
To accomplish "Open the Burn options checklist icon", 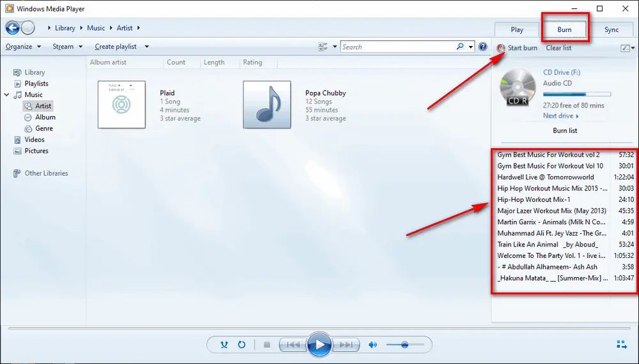I will 625,48.
